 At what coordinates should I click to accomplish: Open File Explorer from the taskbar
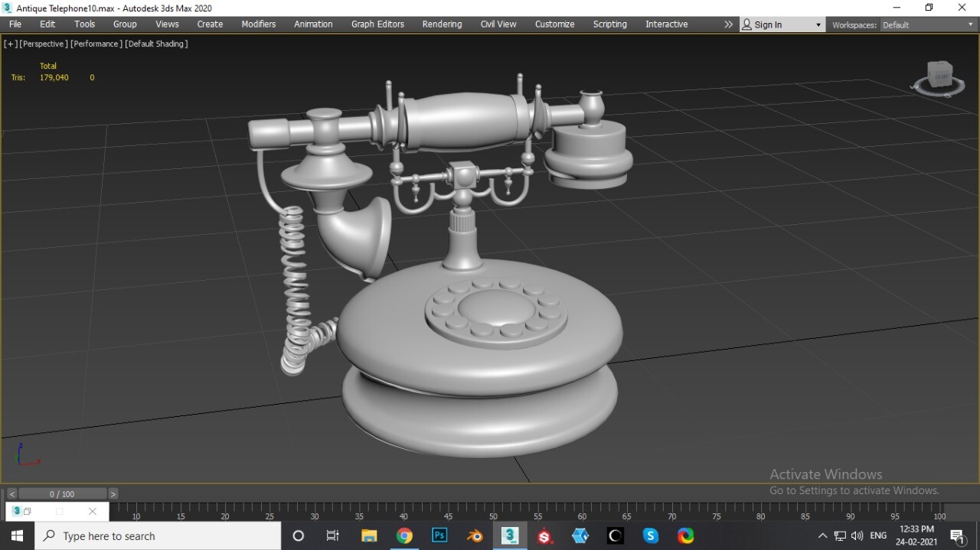[x=369, y=536]
